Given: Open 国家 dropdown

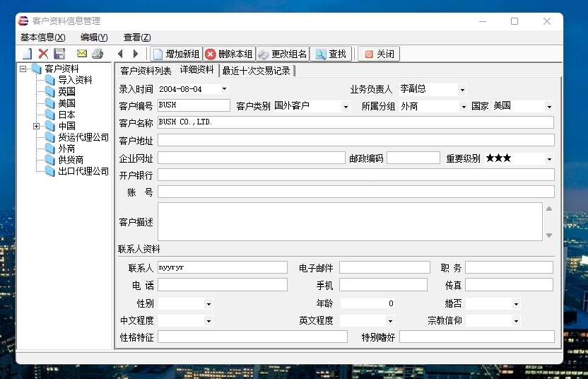Looking at the screenshot, I should point(549,107).
